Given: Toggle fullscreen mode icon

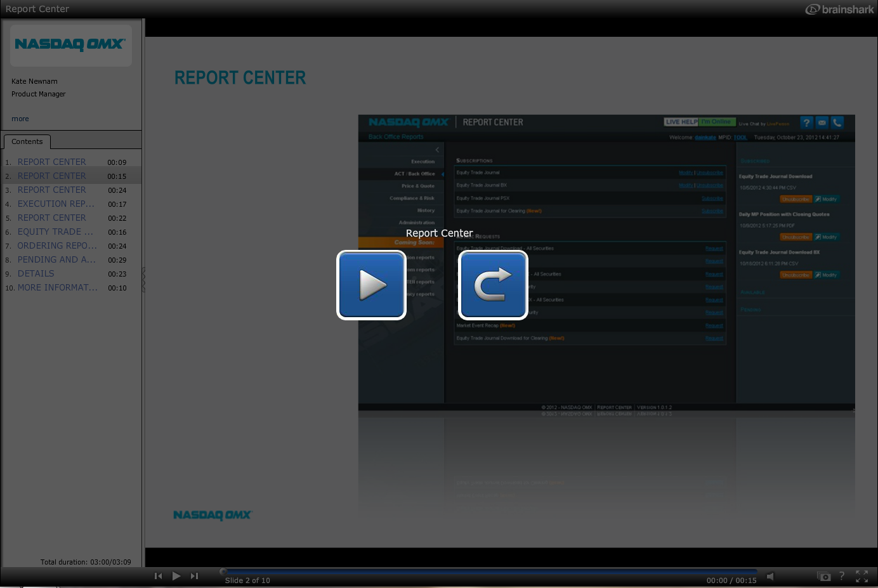Looking at the screenshot, I should (x=862, y=577).
